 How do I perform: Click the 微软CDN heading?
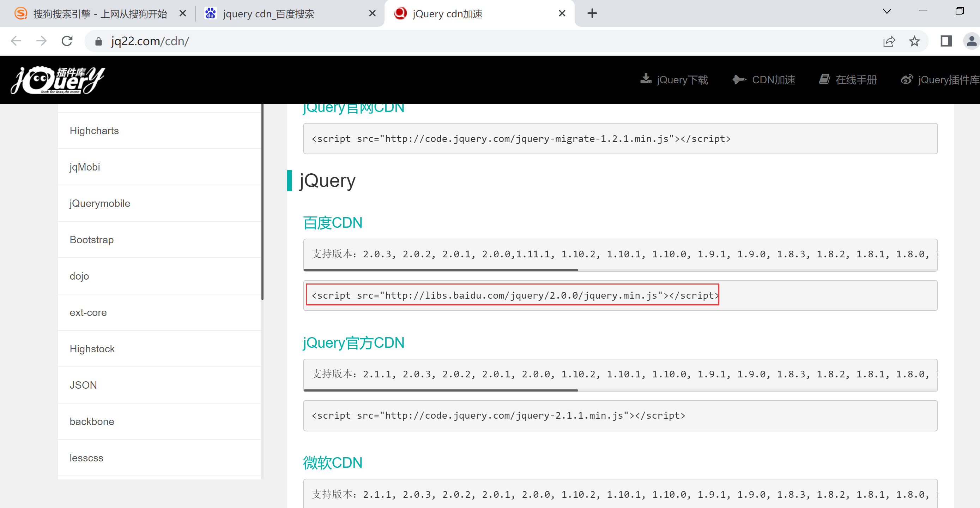coord(333,463)
